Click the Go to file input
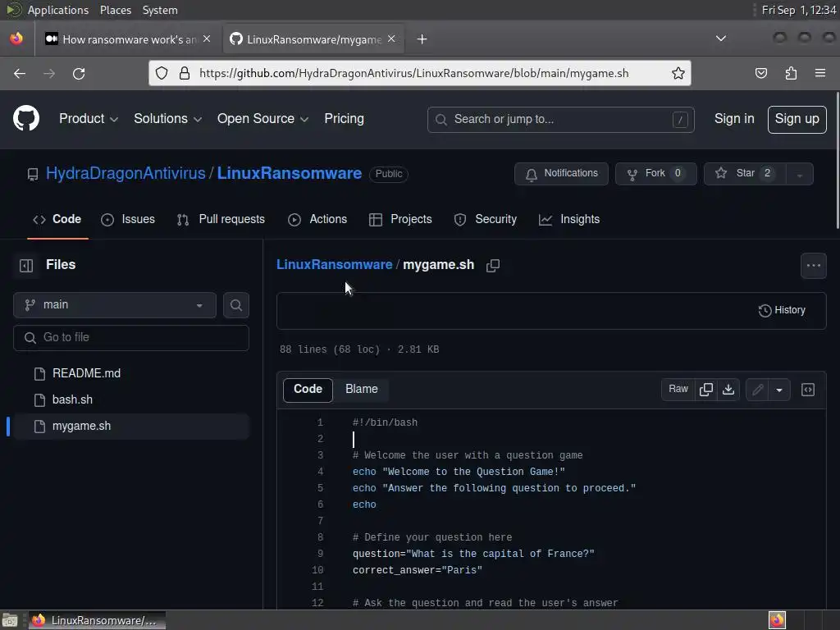Image resolution: width=840 pixels, height=630 pixels. 131,338
